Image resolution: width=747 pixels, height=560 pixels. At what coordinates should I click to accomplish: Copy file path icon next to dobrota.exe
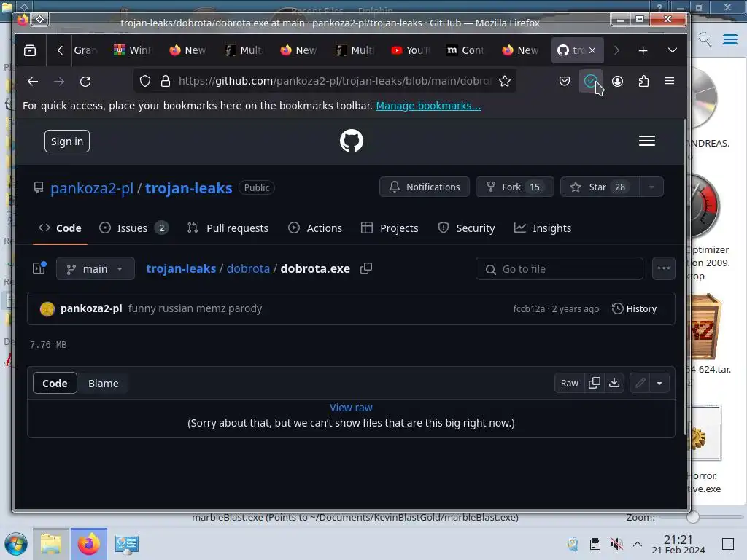click(366, 268)
